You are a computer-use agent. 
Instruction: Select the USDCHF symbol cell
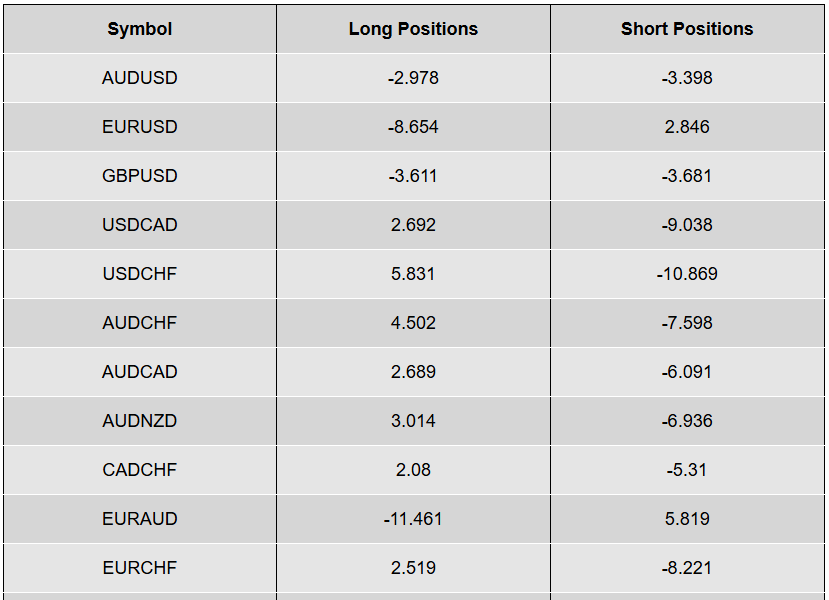tap(140, 274)
